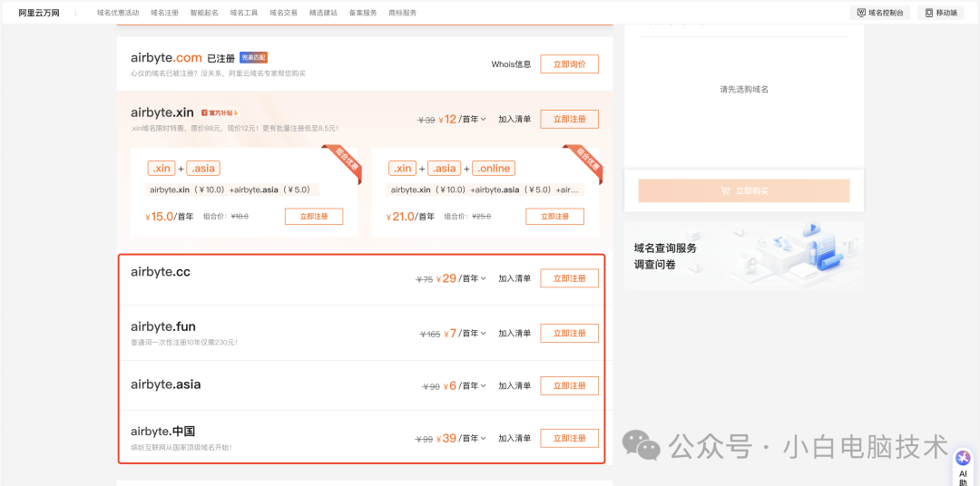The image size is (980, 486).
Task: Click the airbyte.com domain name text
Action: (166, 58)
